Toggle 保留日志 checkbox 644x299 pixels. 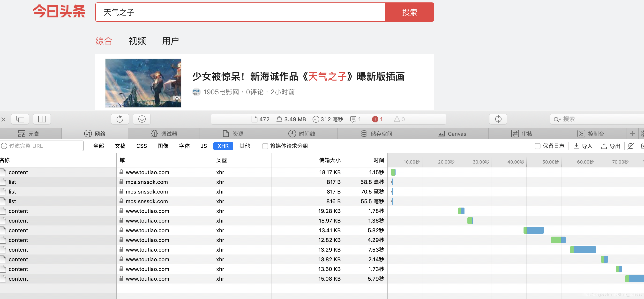pyautogui.click(x=538, y=146)
